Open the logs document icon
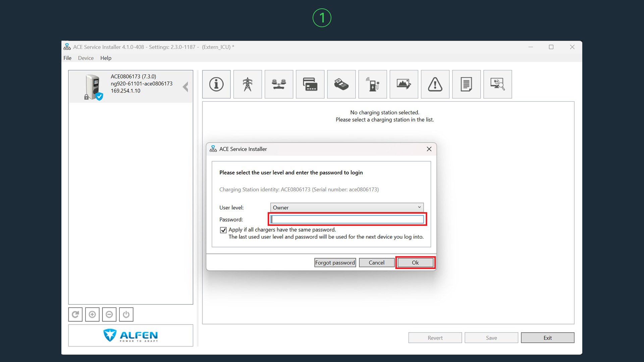This screenshot has height=362, width=644. pyautogui.click(x=466, y=84)
